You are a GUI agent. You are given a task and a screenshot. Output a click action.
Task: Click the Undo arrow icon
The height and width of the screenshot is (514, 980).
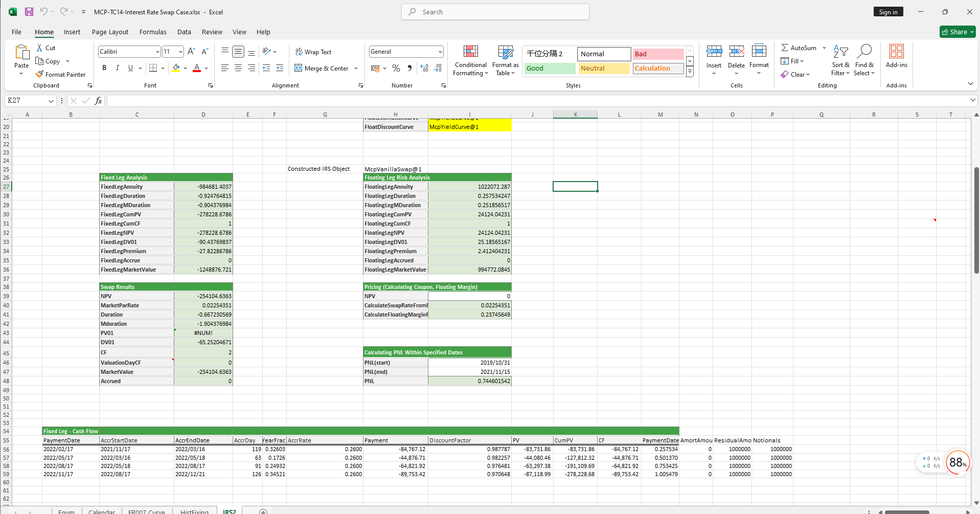pos(44,12)
